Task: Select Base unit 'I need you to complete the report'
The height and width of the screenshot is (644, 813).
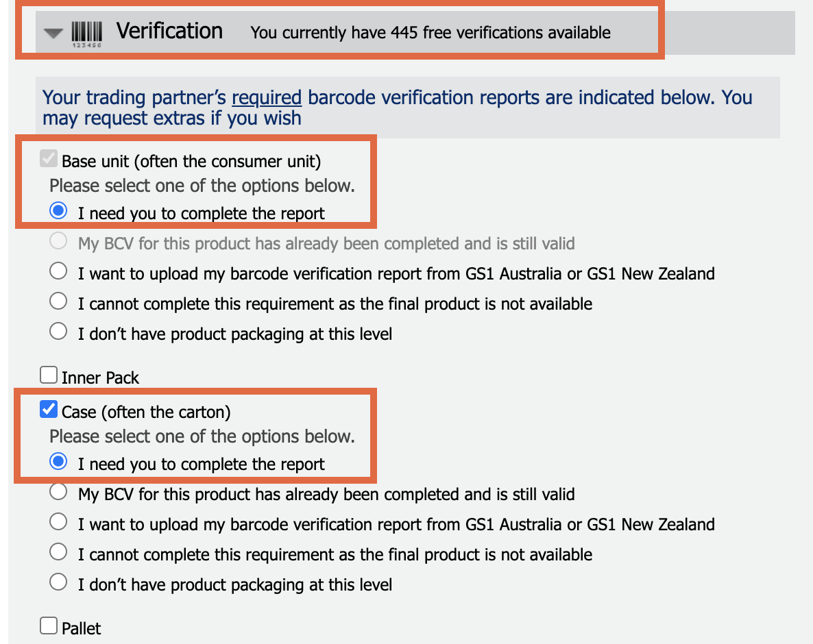Action: 58,211
